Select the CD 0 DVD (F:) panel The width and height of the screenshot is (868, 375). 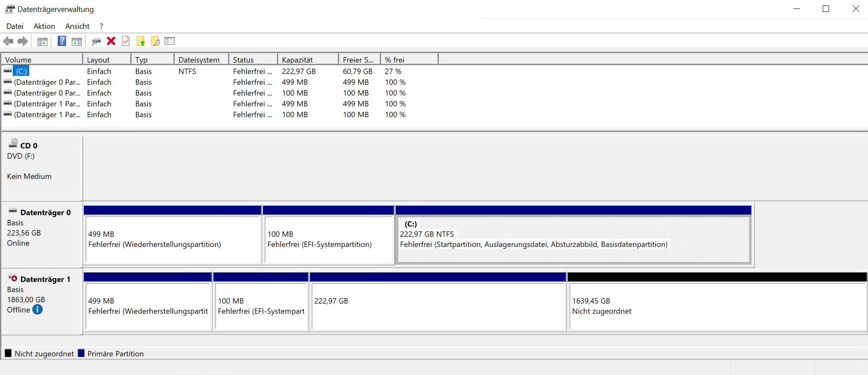(x=41, y=168)
